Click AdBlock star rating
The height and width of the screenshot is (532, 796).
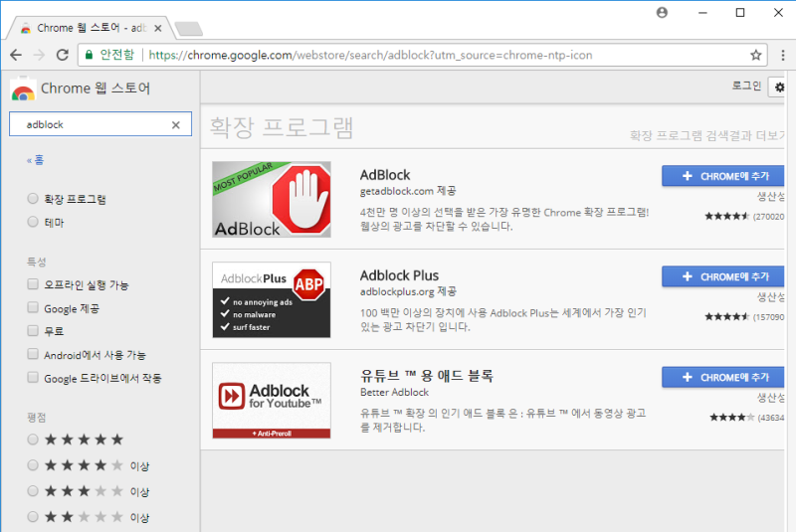point(727,217)
